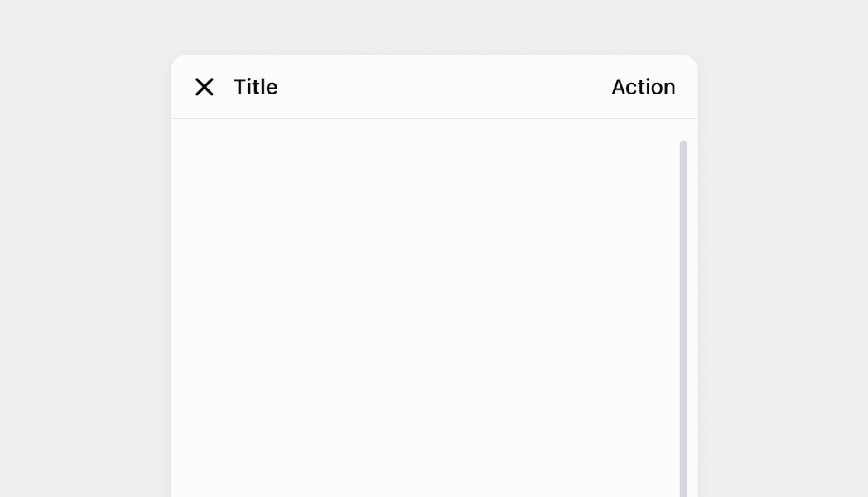
Task: Dismiss the sheet using the X icon
Action: pos(205,87)
